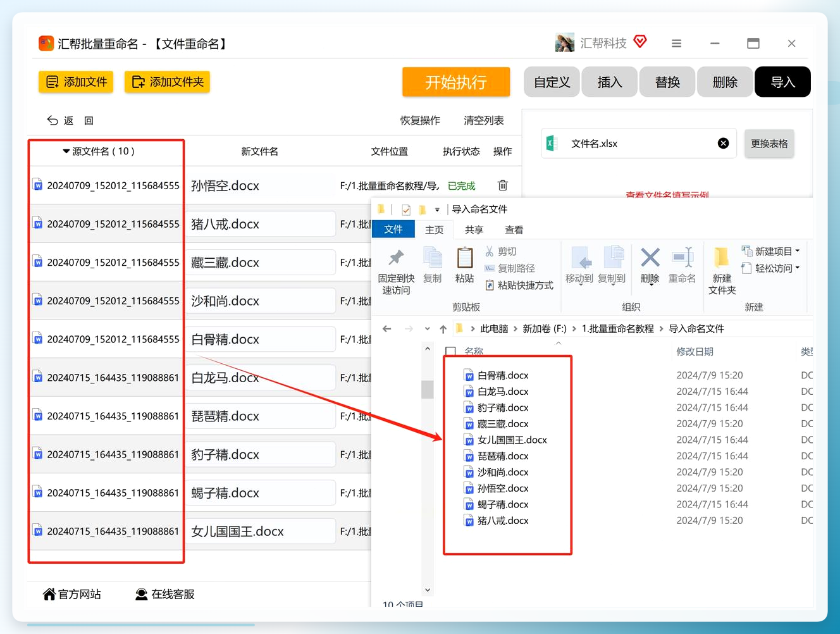Click the Word icon of the first source file
The width and height of the screenshot is (840, 634).
click(38, 185)
